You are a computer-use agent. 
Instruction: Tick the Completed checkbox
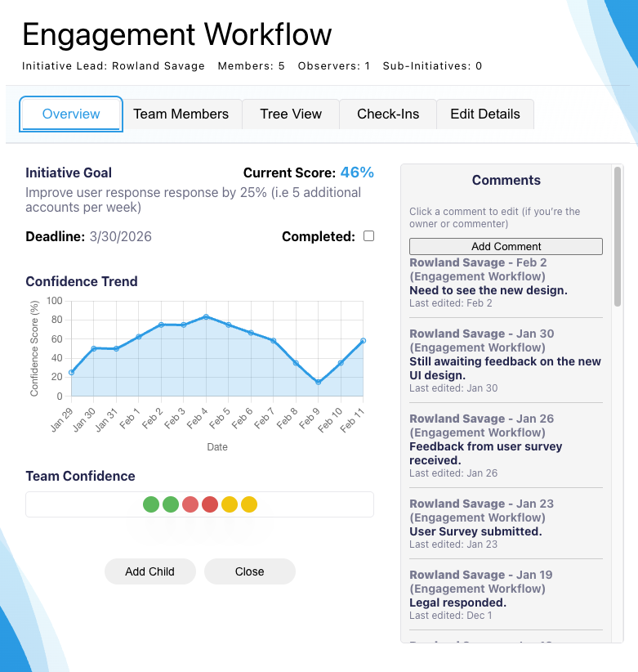[x=368, y=236]
